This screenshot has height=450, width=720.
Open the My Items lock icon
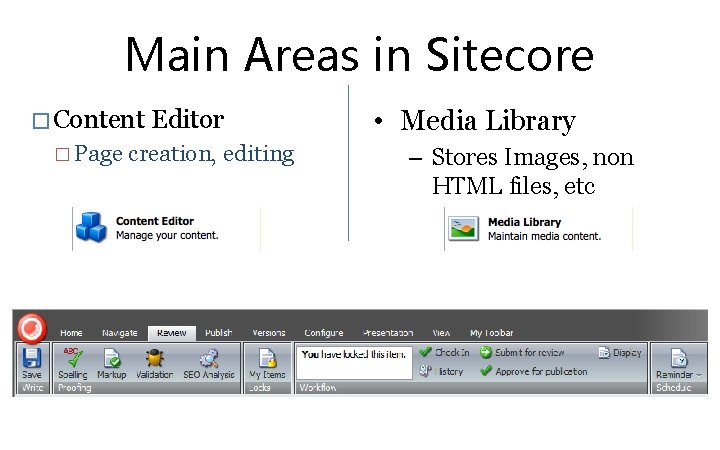coord(268,358)
